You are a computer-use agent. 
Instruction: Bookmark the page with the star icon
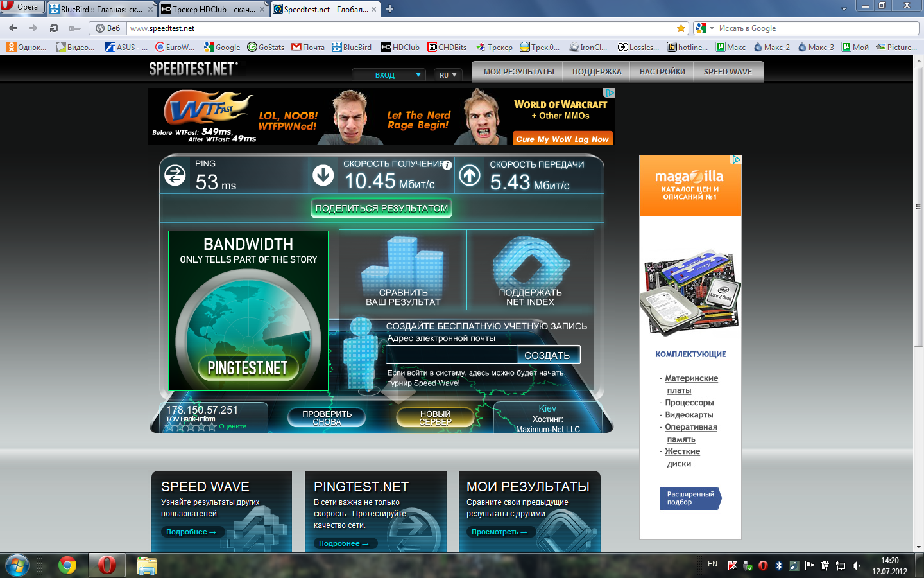click(681, 28)
